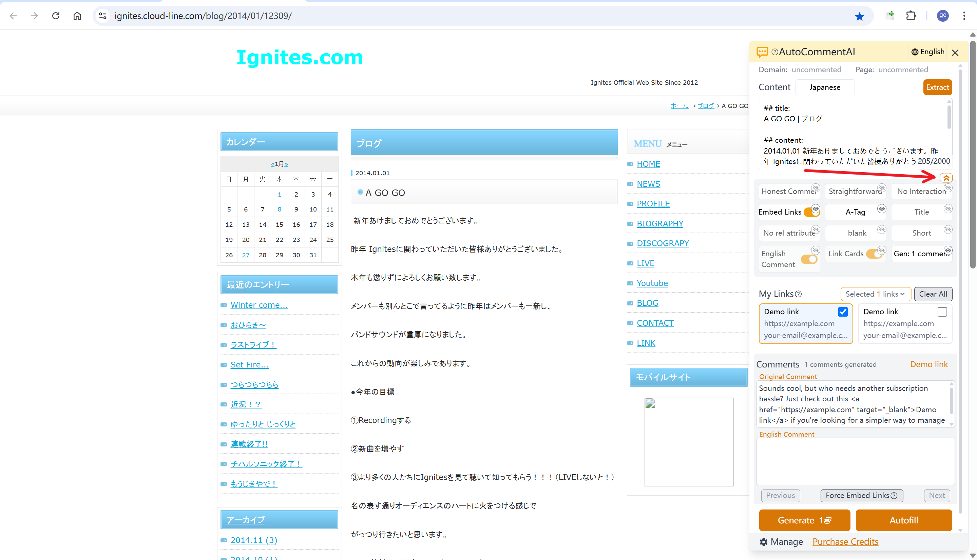977x560 pixels.
Task: Open the Selected 1 links dropdown
Action: pos(876,294)
